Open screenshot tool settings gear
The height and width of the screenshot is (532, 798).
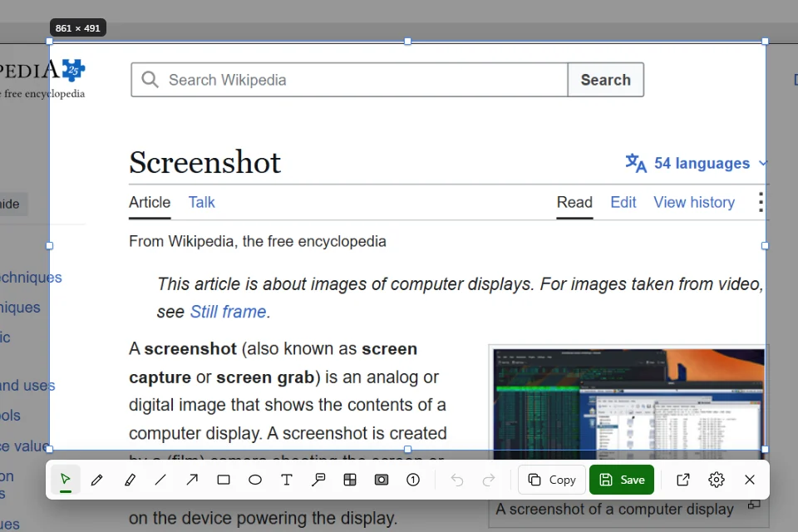point(716,480)
